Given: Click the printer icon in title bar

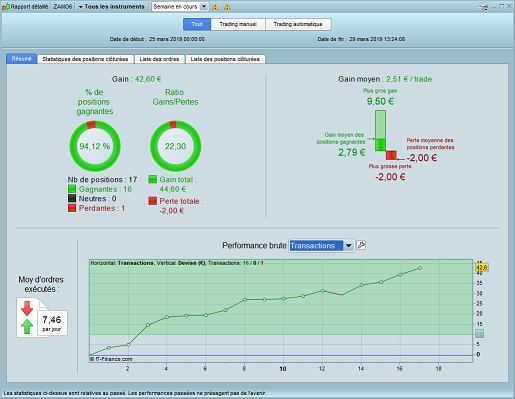Looking at the screenshot, I should pos(483,6).
